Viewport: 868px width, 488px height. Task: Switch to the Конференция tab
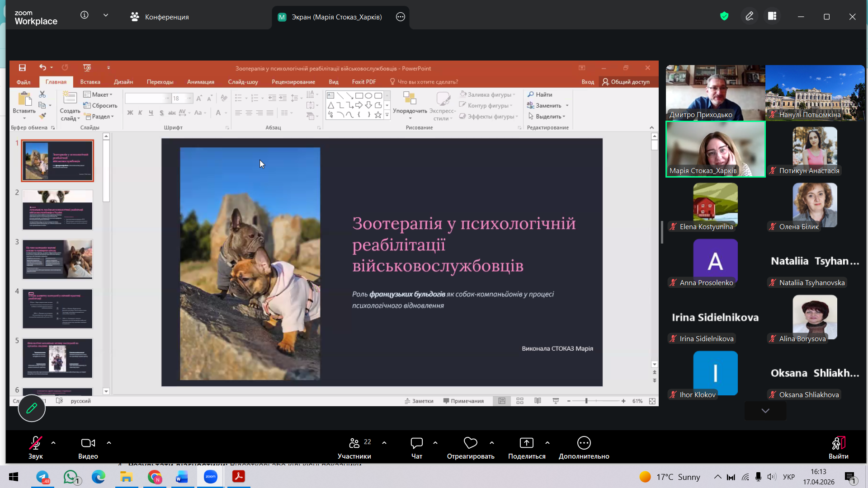pos(160,17)
